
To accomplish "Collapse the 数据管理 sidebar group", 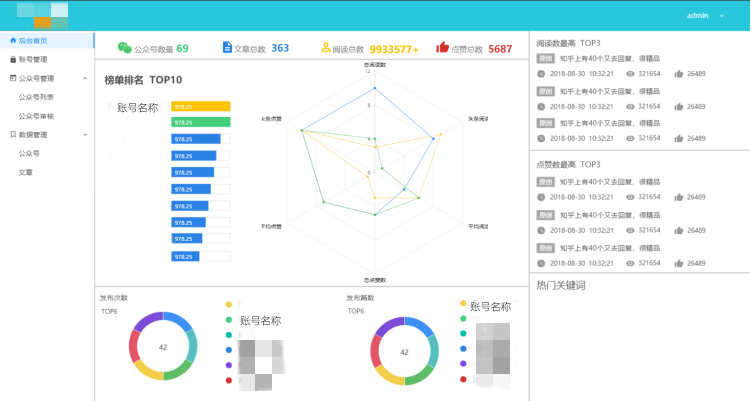I will tap(85, 134).
